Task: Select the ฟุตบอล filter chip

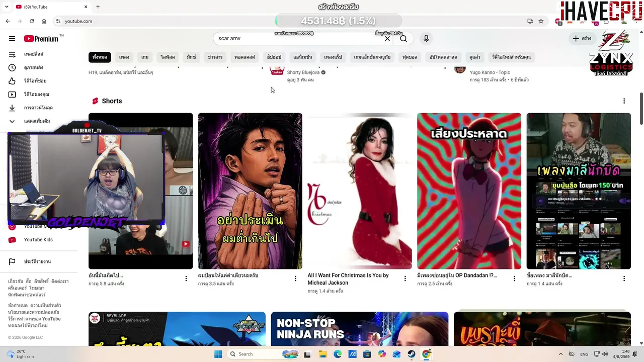Action: [x=410, y=57]
